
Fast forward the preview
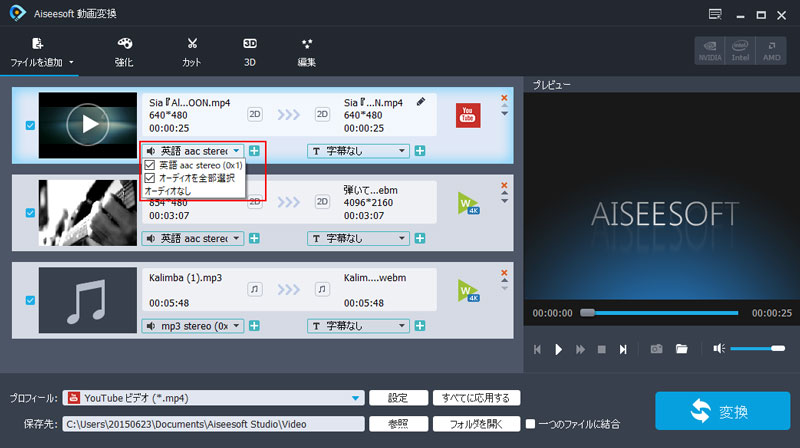580,350
